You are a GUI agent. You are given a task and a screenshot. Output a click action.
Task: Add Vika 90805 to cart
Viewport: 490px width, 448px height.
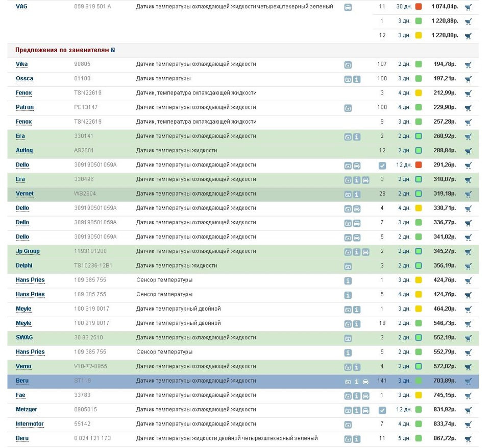(x=468, y=65)
